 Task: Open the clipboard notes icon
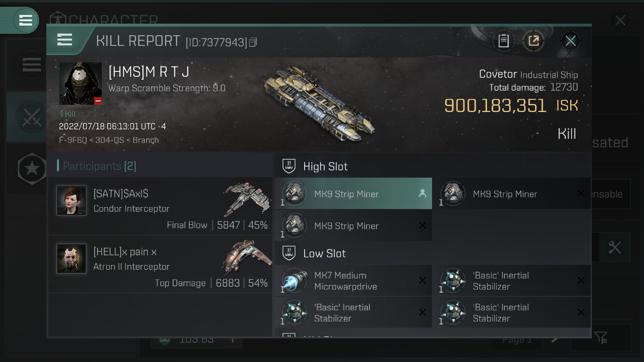504,41
